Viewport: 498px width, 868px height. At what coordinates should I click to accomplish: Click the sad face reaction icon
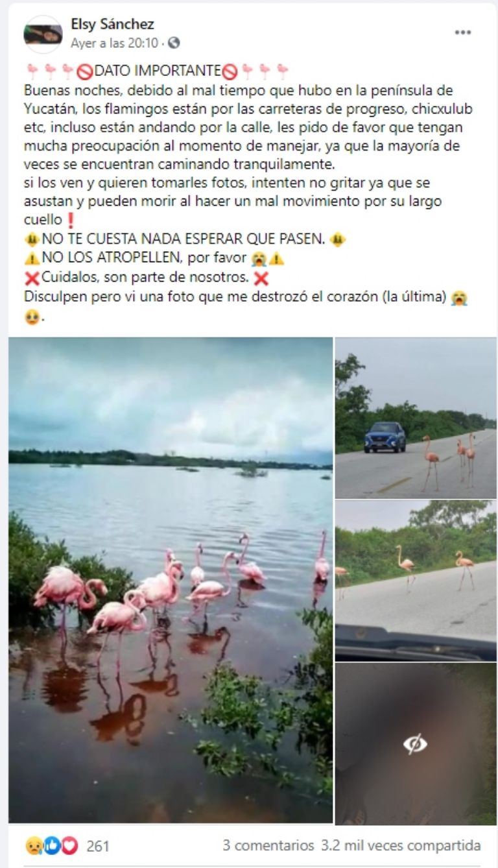(34, 845)
